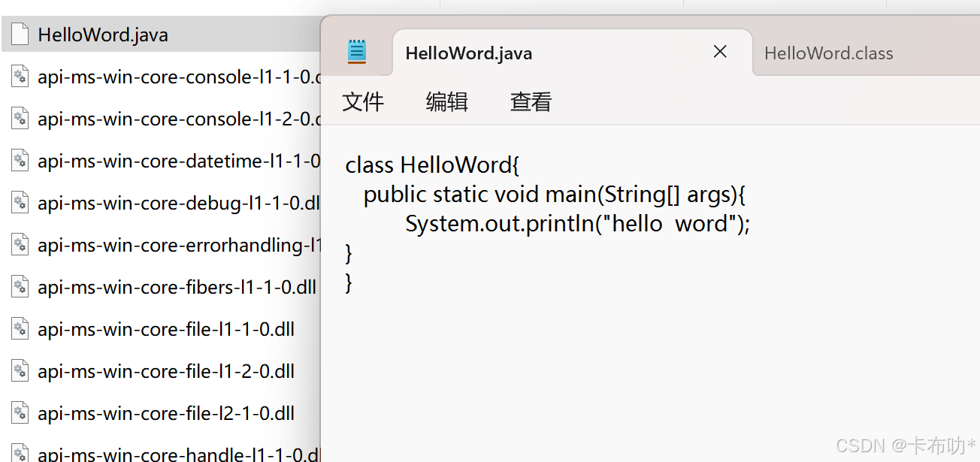This screenshot has width=980, height=462.
Task: Open the 文件 menu in Notepad
Action: [363, 101]
